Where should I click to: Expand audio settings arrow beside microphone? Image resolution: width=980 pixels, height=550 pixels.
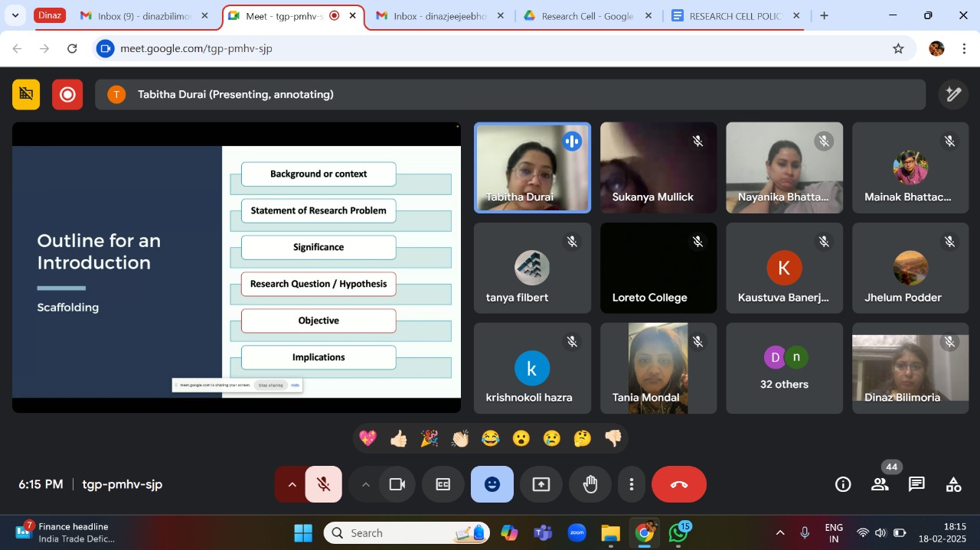(291, 484)
